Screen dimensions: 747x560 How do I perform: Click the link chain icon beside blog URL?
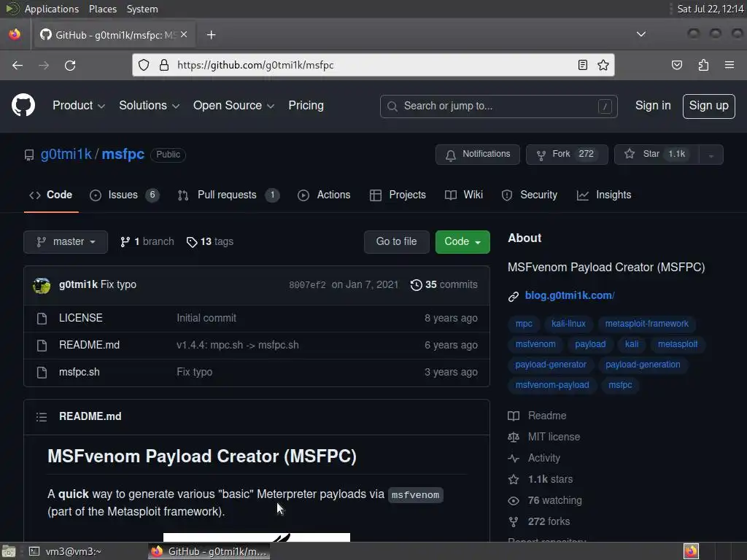(x=513, y=296)
